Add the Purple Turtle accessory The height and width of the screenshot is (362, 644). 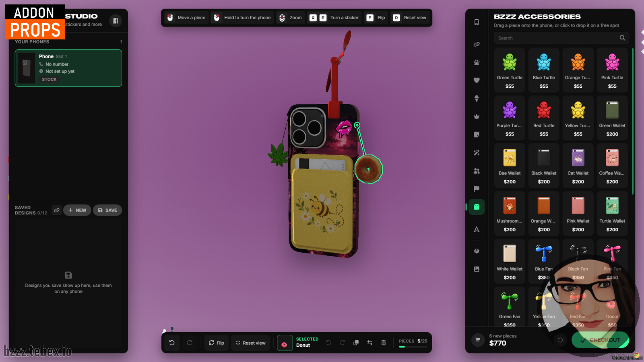click(510, 118)
